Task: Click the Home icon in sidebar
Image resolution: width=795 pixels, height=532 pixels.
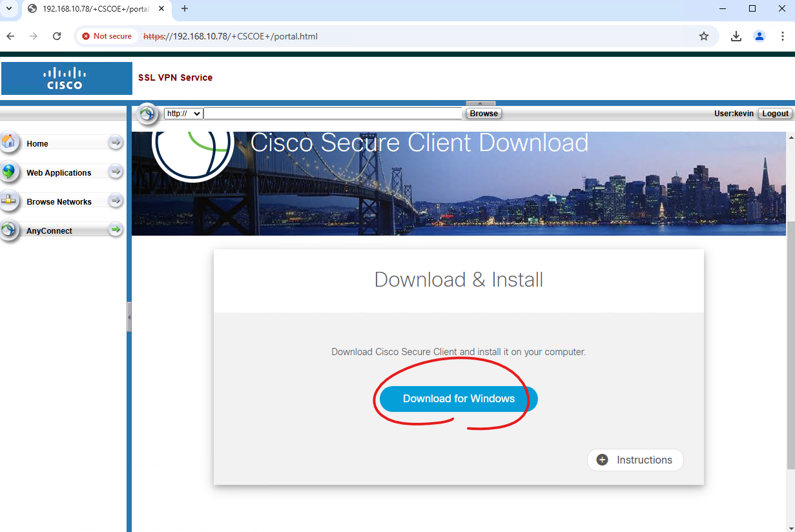Action: (x=9, y=141)
